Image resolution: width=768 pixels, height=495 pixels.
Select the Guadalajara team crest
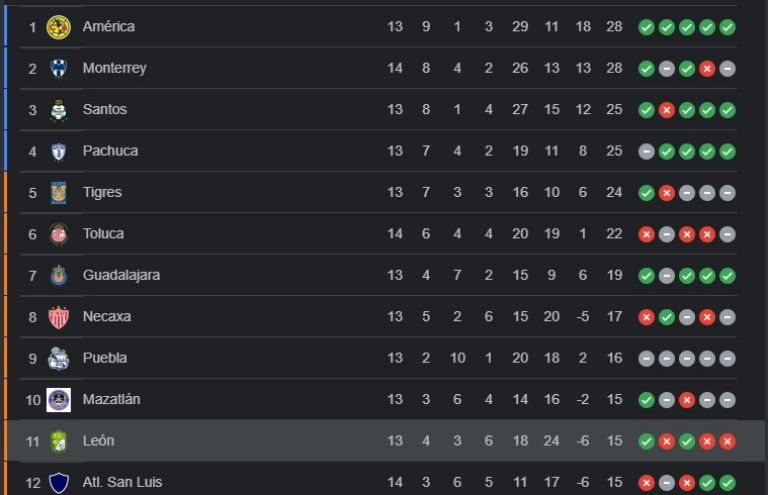coord(59,275)
